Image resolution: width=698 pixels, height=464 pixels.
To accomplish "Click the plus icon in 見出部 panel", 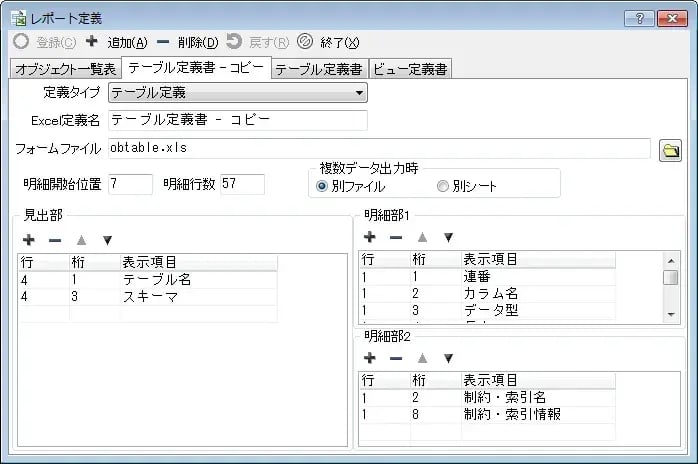I will [x=29, y=240].
